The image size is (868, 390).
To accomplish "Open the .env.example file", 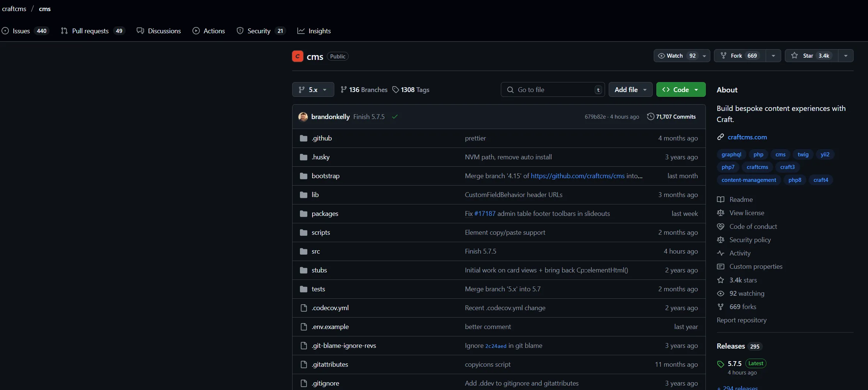I will point(330,327).
